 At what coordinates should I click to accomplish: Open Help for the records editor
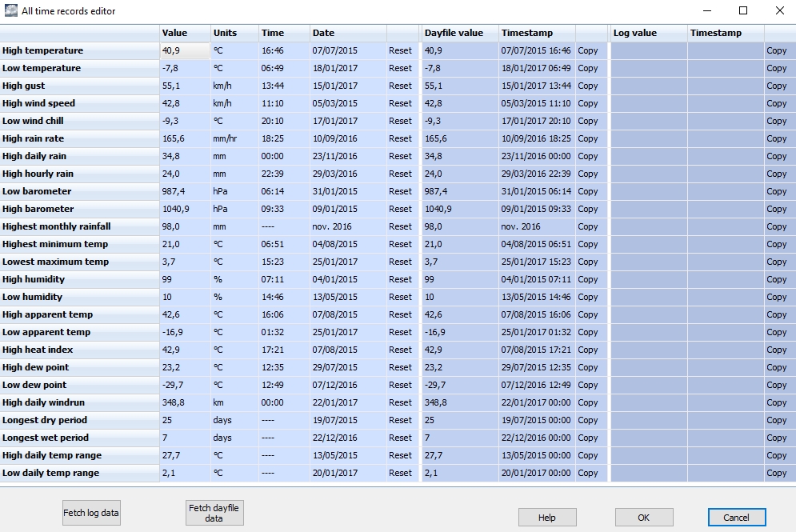point(546,518)
